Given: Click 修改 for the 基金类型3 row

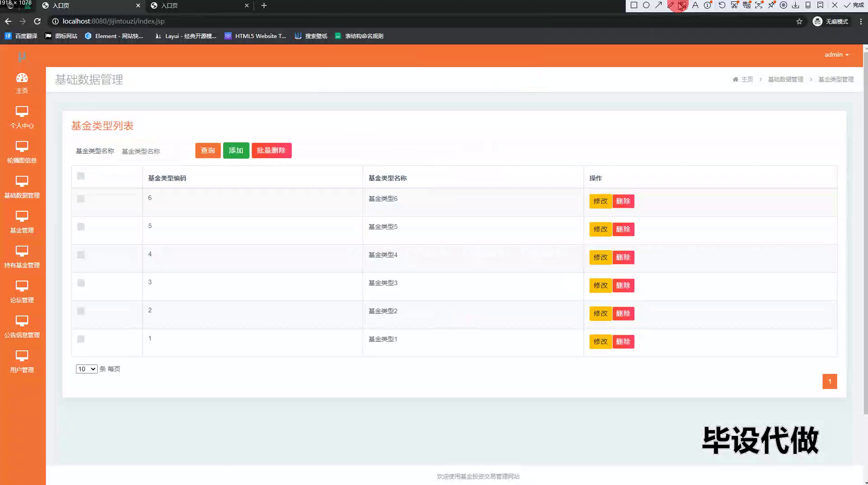Looking at the screenshot, I should pyautogui.click(x=600, y=285).
